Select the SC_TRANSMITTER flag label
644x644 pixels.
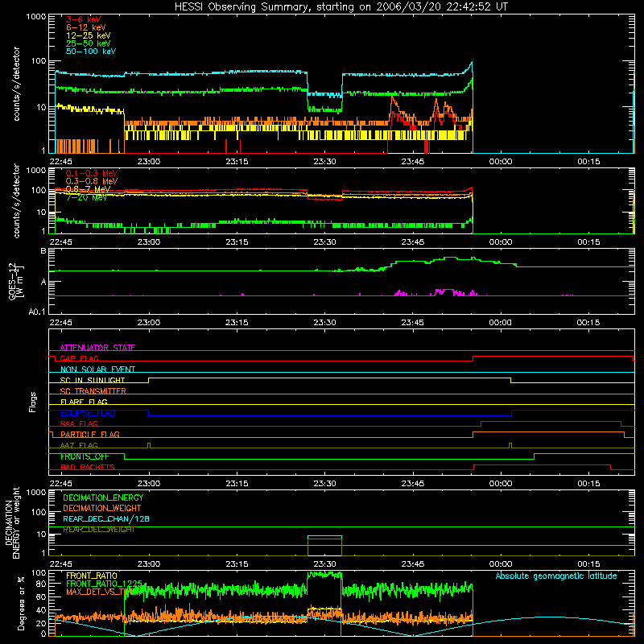pos(93,391)
